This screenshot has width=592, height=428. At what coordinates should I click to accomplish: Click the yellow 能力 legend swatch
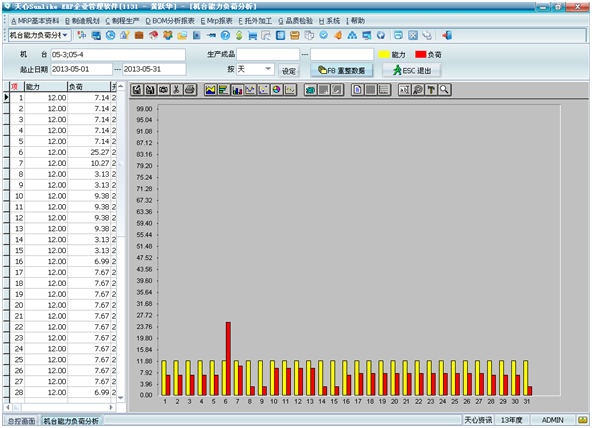click(x=384, y=54)
